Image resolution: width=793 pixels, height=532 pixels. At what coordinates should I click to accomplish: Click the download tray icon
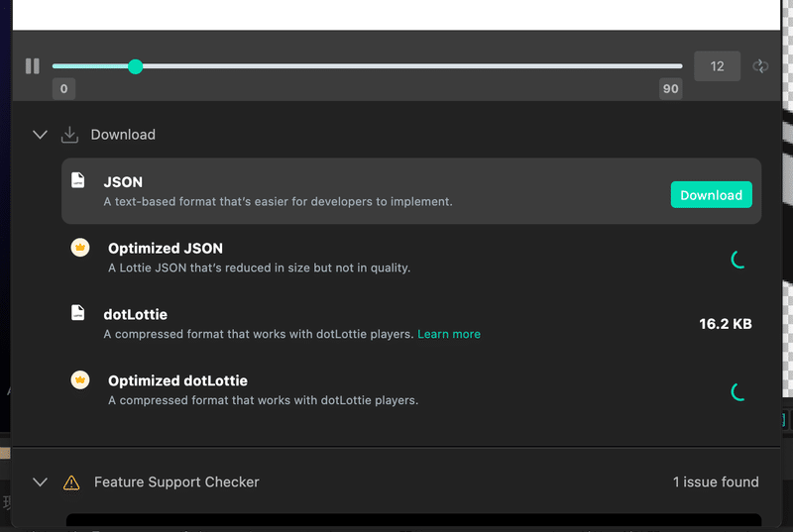69,135
